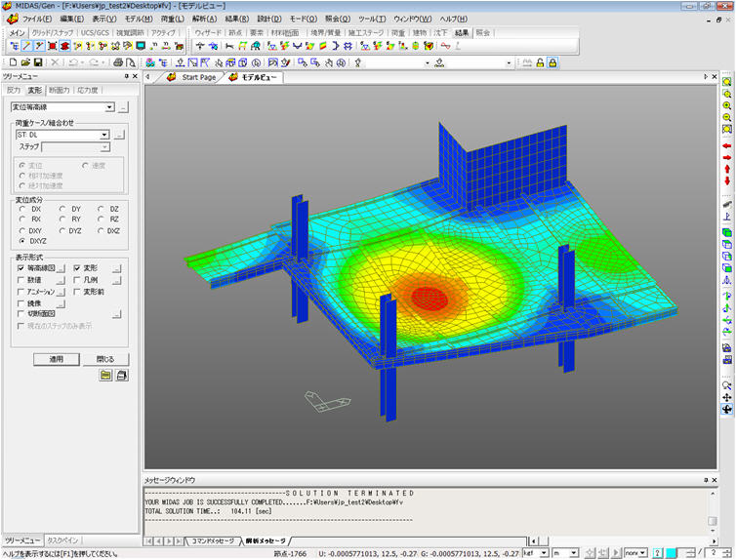The width and height of the screenshot is (736, 560).
Task: Click the red wave graph icon in results toolbar
Action: point(445,46)
